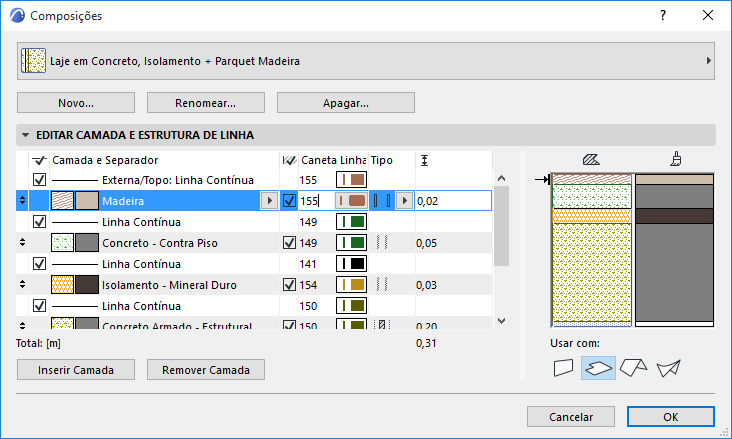
Task: Click the Caneta Linha column header
Action: 333,160
